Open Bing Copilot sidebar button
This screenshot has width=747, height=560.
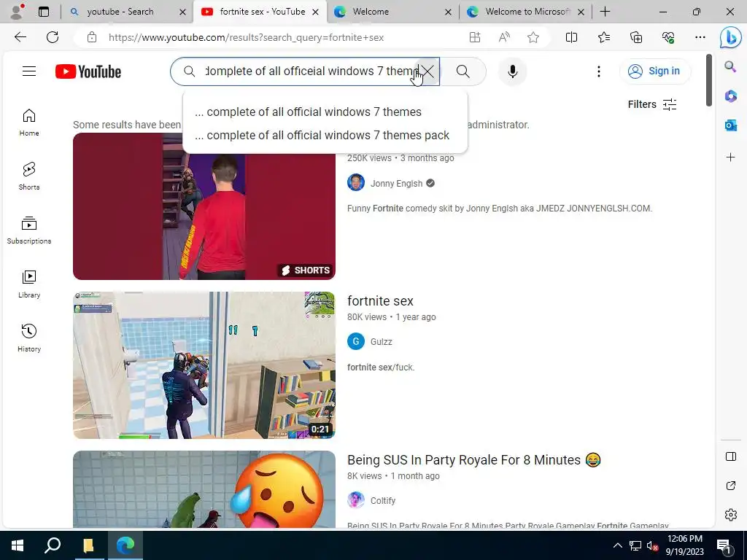(x=730, y=38)
